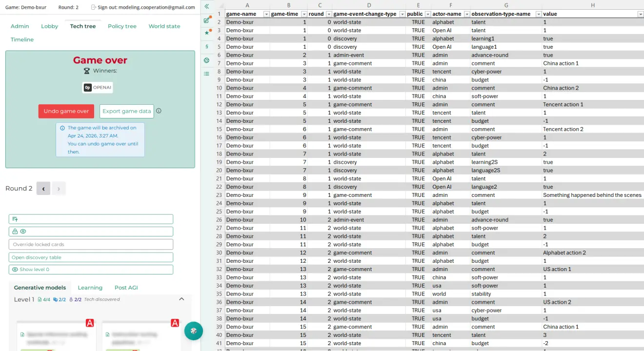Click the Export game data button
The image size is (644, 351).
pos(126,111)
